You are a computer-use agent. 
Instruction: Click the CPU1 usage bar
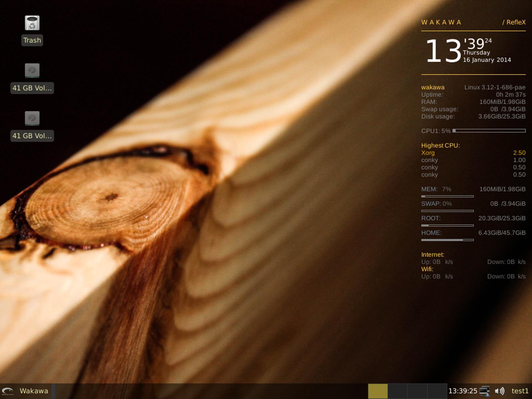(489, 131)
